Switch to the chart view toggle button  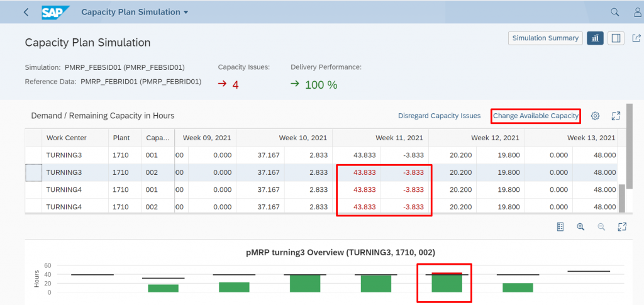tap(595, 38)
